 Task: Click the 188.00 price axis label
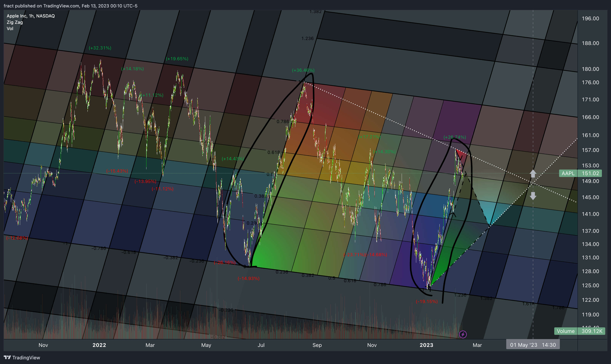590,43
